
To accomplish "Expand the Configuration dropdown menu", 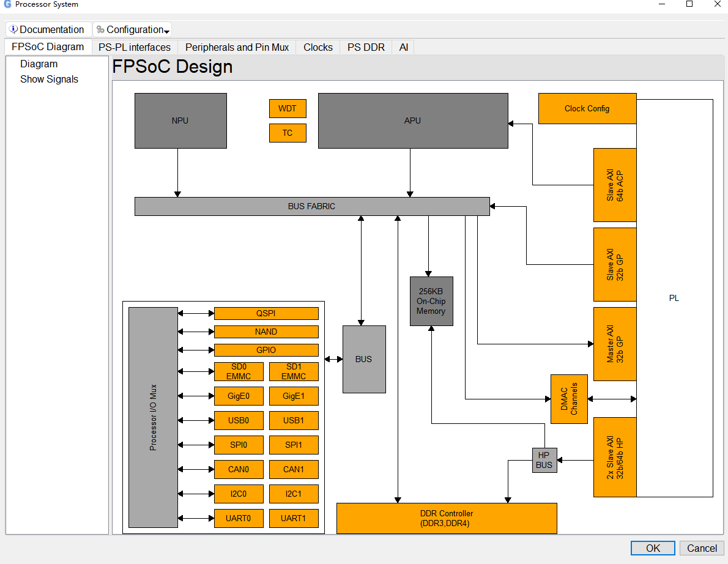I will (x=132, y=30).
